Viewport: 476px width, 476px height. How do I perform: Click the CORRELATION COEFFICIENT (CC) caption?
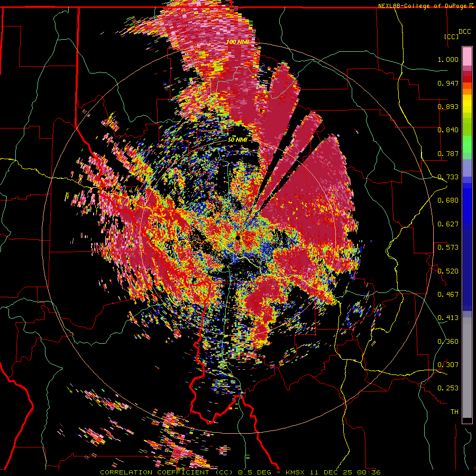coord(167,472)
